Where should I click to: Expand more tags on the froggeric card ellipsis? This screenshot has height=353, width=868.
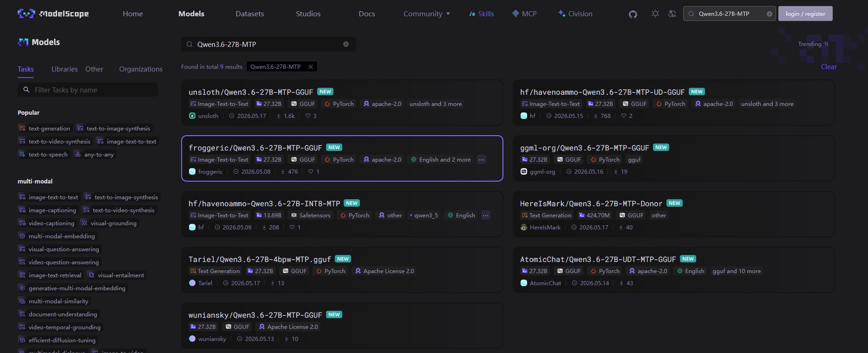click(482, 160)
